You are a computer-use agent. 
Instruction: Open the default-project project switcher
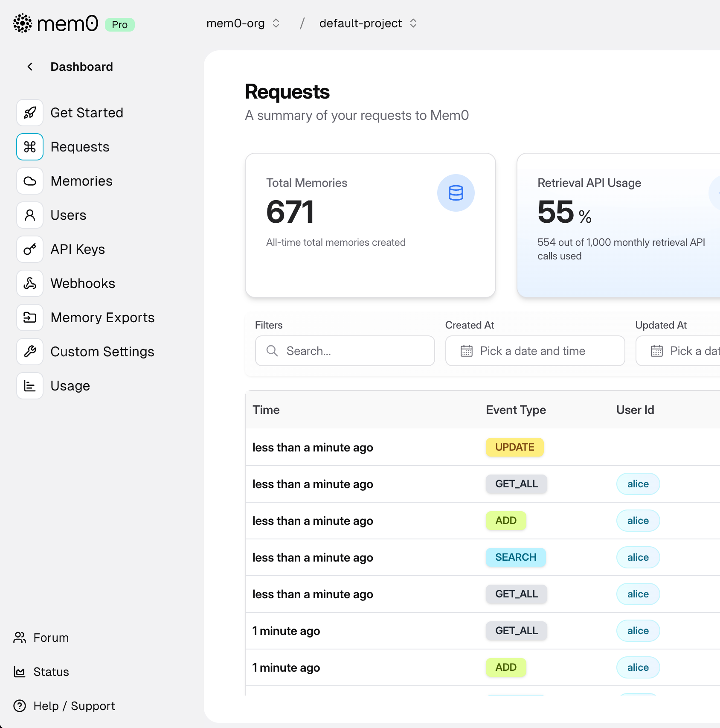pos(368,23)
